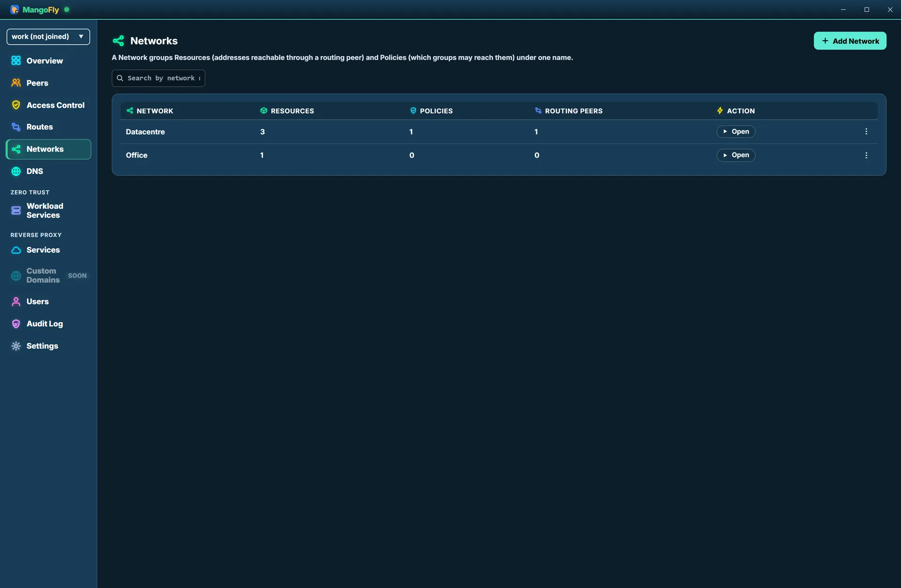The image size is (901, 588).
Task: Click the Add Network button
Action: click(x=850, y=41)
